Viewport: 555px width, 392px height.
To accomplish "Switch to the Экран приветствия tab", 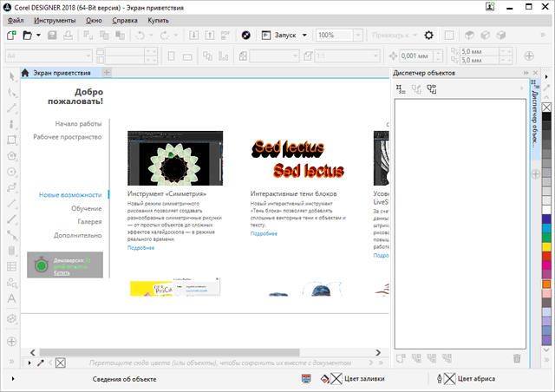I will [x=59, y=73].
